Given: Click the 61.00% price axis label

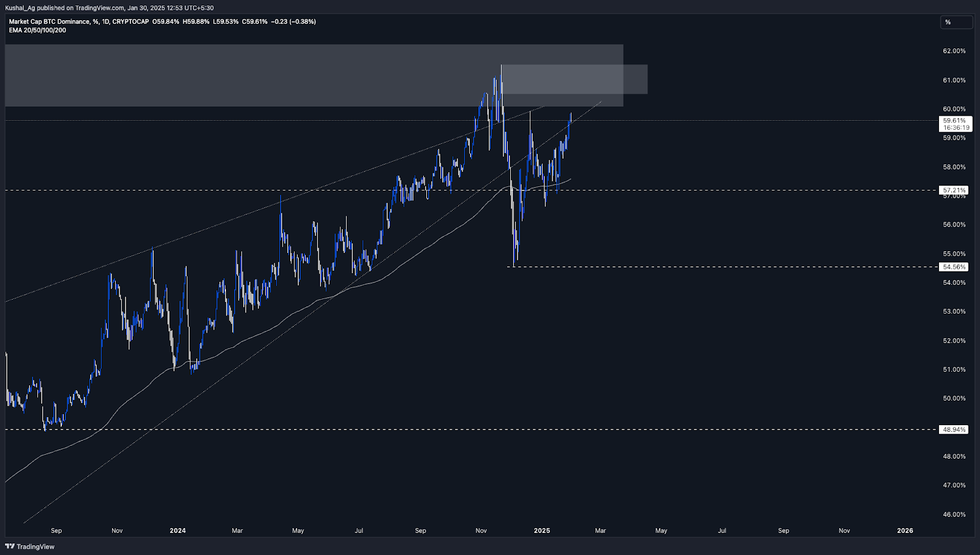Looking at the screenshot, I should 954,80.
